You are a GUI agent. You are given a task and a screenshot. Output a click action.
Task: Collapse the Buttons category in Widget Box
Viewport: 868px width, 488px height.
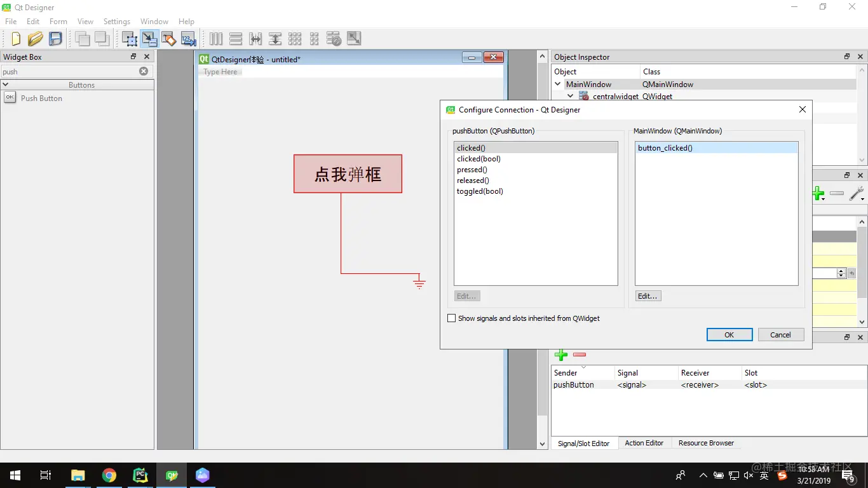pos(6,85)
